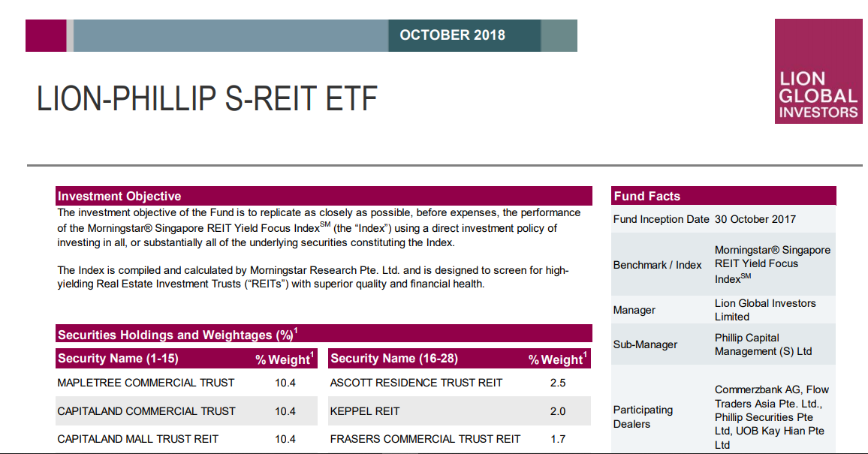Select the CAPITALAND COMMERCIAL TRUST entry
Screen dimensions: 868x454
click(x=146, y=411)
